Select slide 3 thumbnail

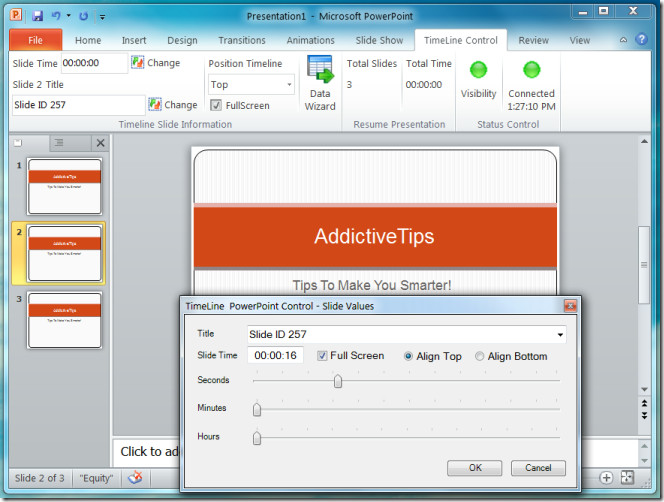[65, 320]
